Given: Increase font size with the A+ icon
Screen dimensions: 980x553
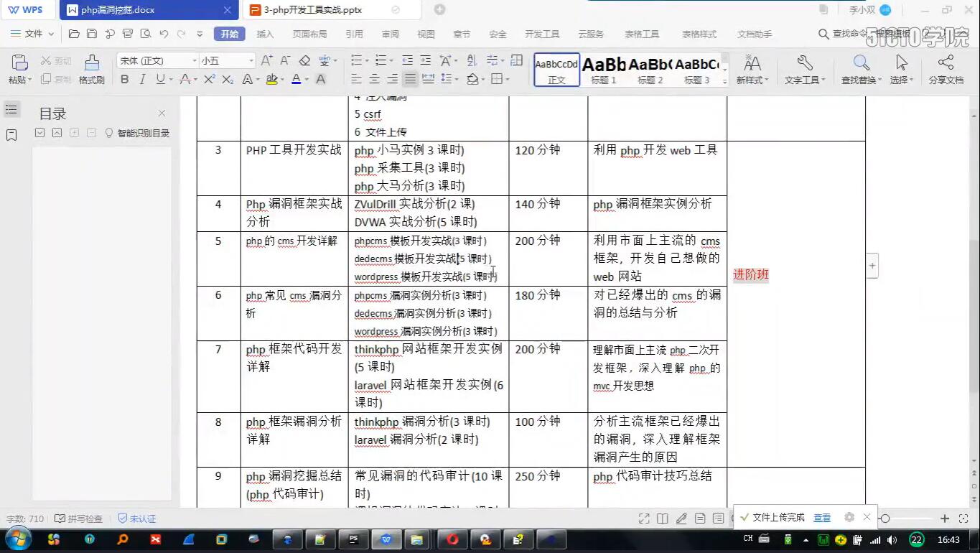Looking at the screenshot, I should 266,60.
